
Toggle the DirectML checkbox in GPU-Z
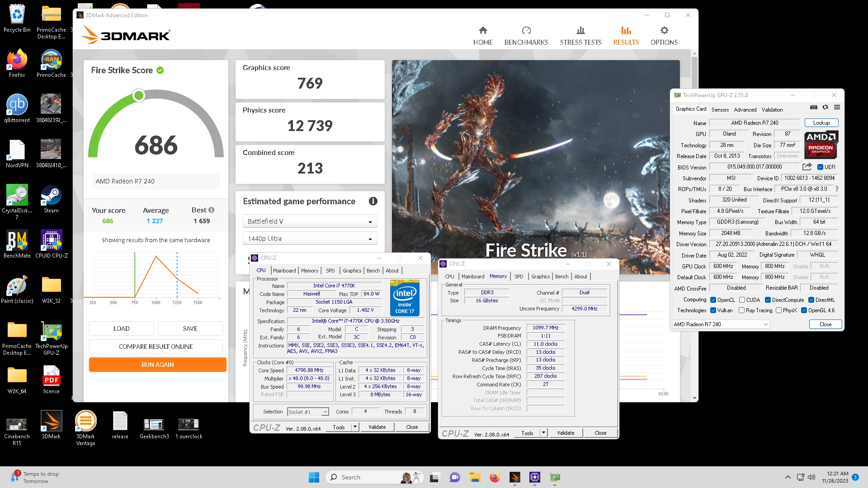[811, 300]
